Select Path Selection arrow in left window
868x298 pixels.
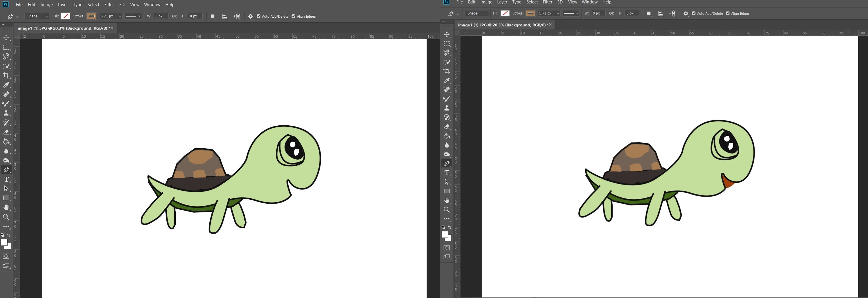click(6, 188)
